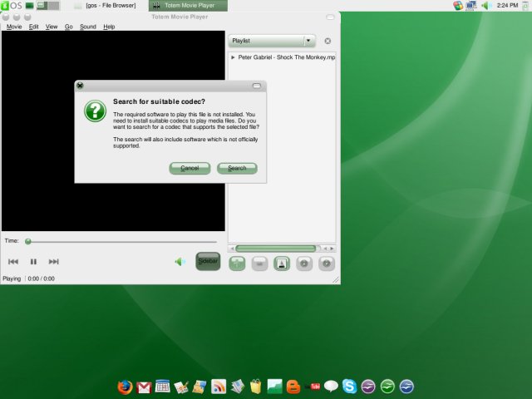Open the documents pencil dock icon
This screenshot has width=532, height=399.
pyautogui.click(x=181, y=387)
